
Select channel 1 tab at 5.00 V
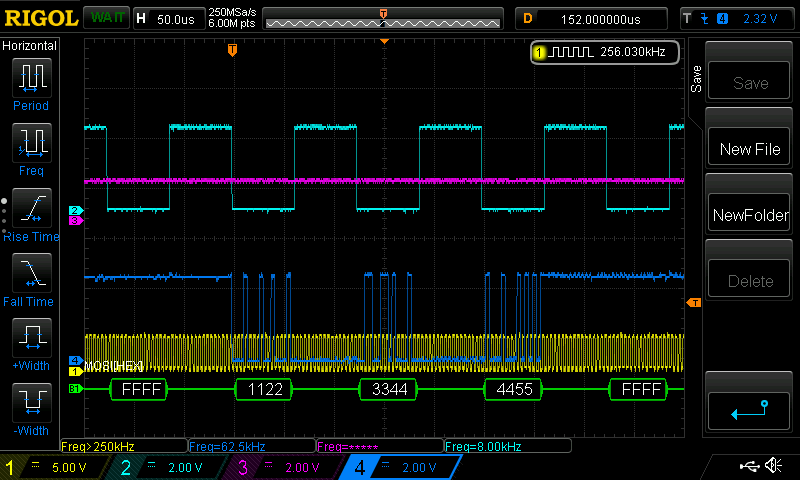[55, 467]
